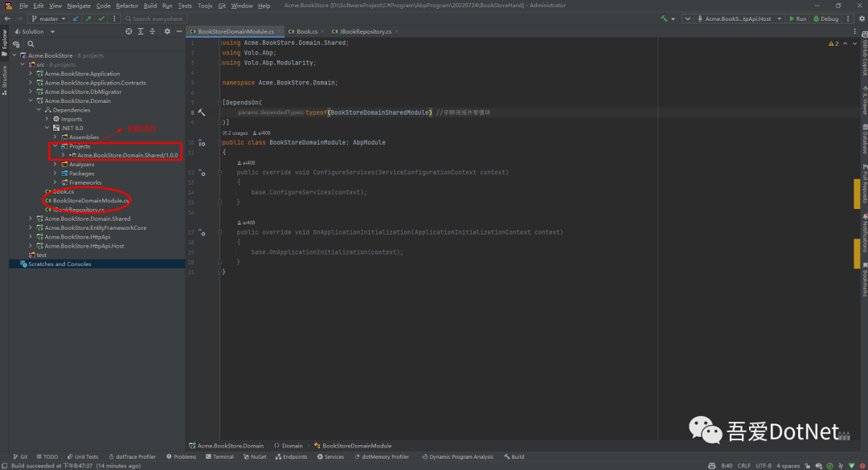Click the expand all icon in Solution panel

click(141, 31)
